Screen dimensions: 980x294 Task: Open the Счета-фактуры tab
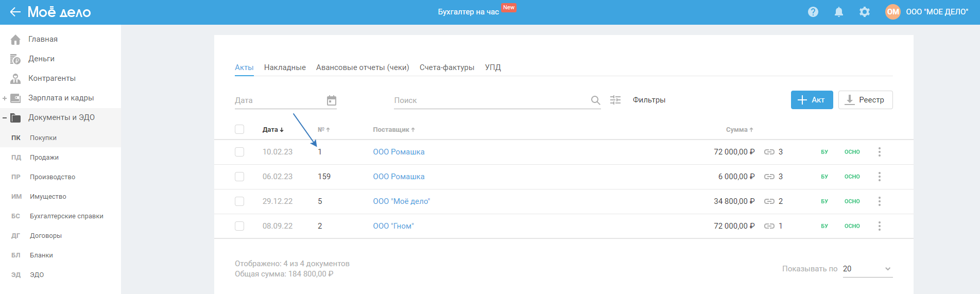[447, 67]
